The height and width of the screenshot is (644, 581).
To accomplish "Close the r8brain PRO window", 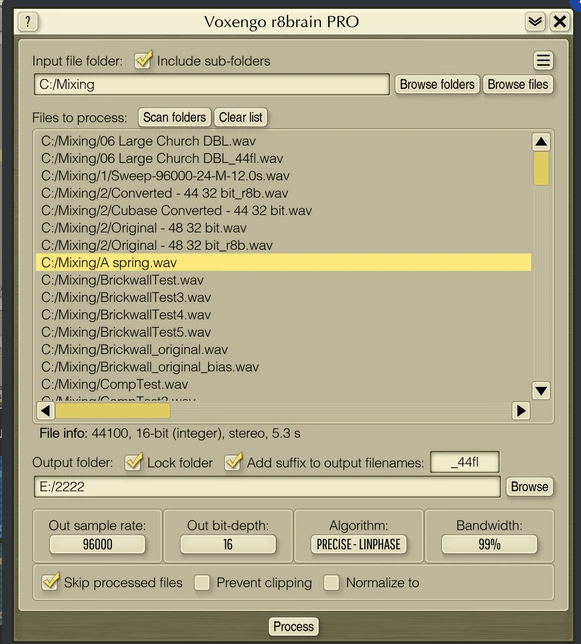I will click(x=560, y=21).
